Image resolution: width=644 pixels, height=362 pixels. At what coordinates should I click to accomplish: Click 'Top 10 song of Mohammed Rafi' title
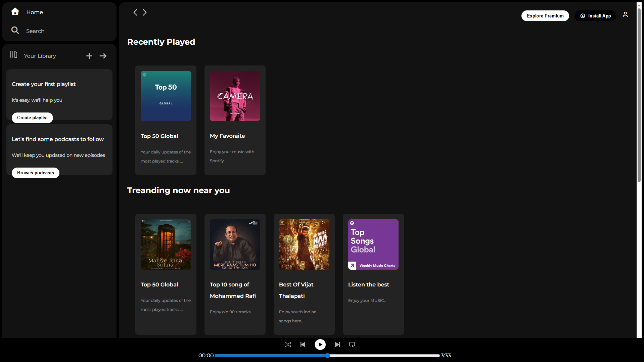click(x=233, y=290)
